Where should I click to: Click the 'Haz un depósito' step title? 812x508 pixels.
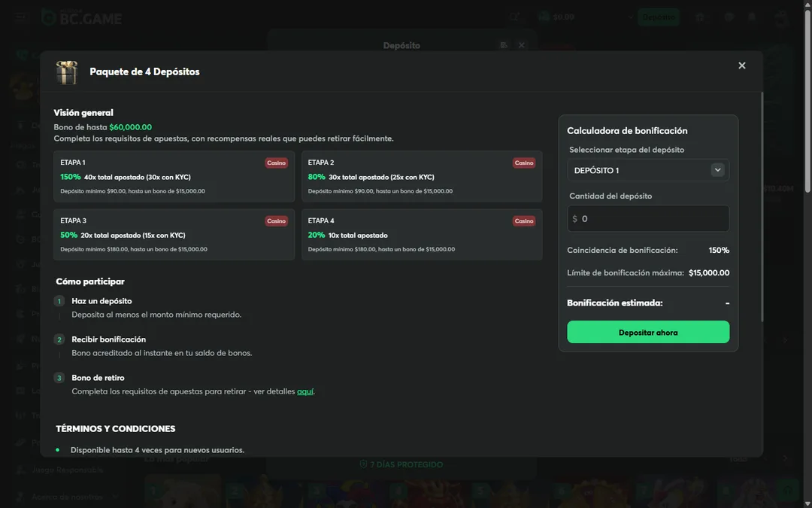(101, 301)
